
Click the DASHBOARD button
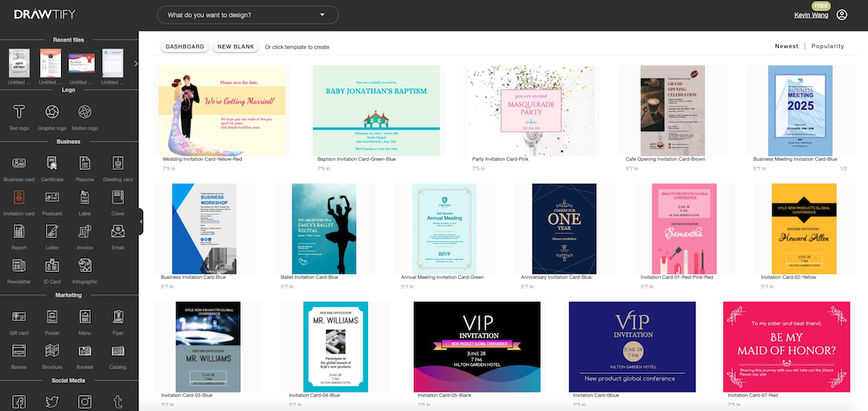pyautogui.click(x=185, y=47)
